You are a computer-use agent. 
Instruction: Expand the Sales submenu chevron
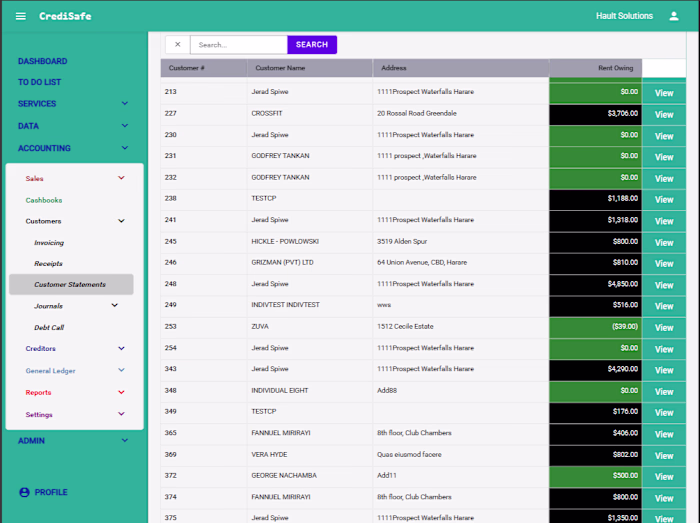point(121,178)
